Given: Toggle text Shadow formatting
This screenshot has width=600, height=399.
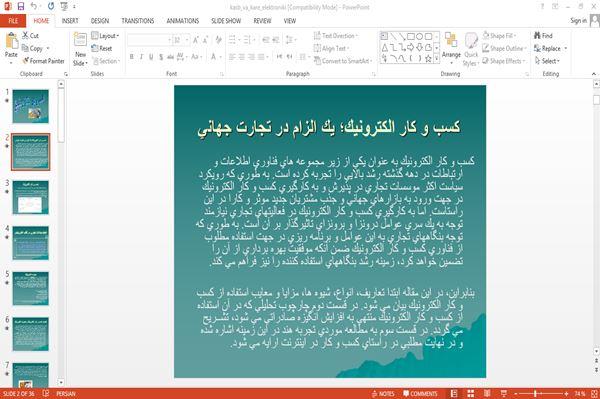Looking at the screenshot, I should tap(161, 57).
